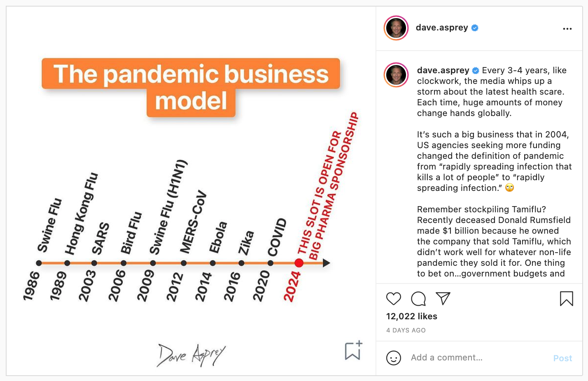Screen dimensions: 588x381
Task: Select the pandemic business model title graphic
Action: pos(191,86)
